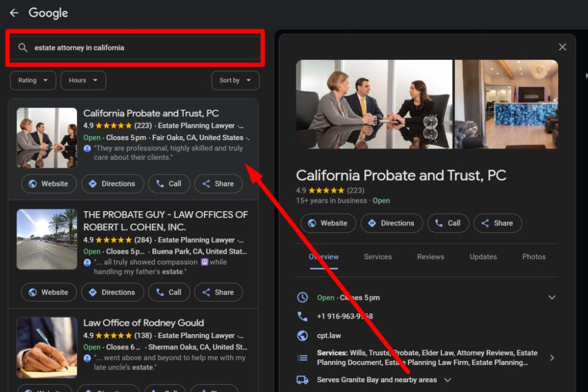588x392 pixels.
Task: Click Website button for California Probate listing
Action: pos(49,184)
